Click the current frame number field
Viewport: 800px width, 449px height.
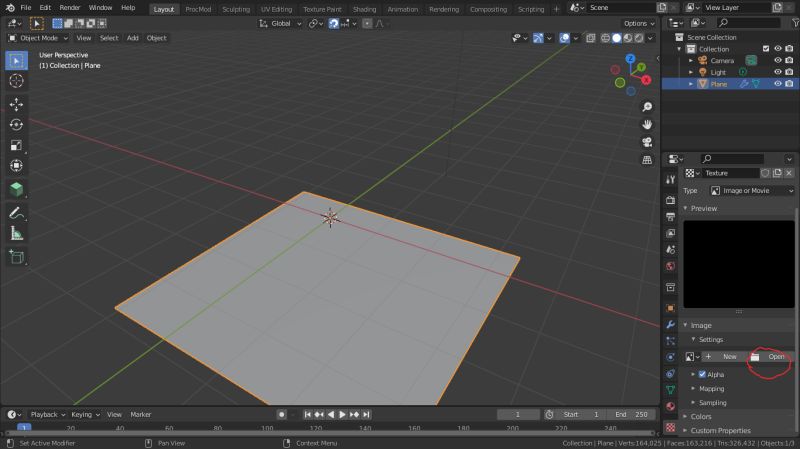pyautogui.click(x=518, y=415)
